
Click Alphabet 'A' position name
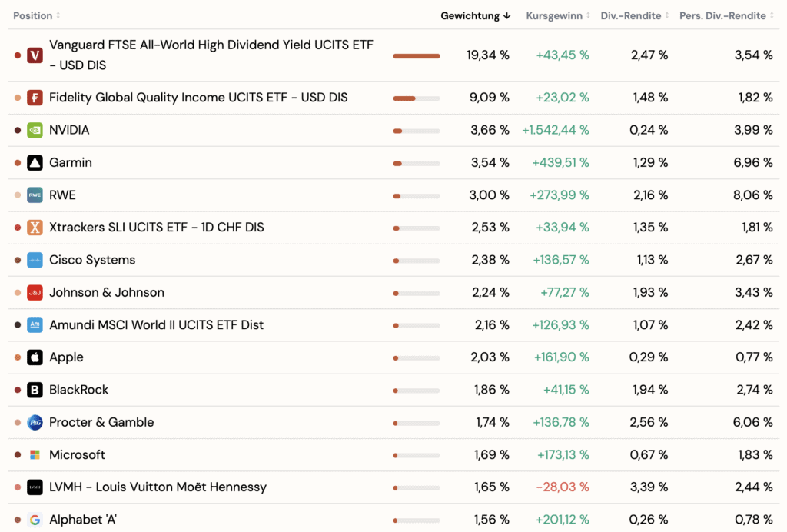pyautogui.click(x=83, y=520)
